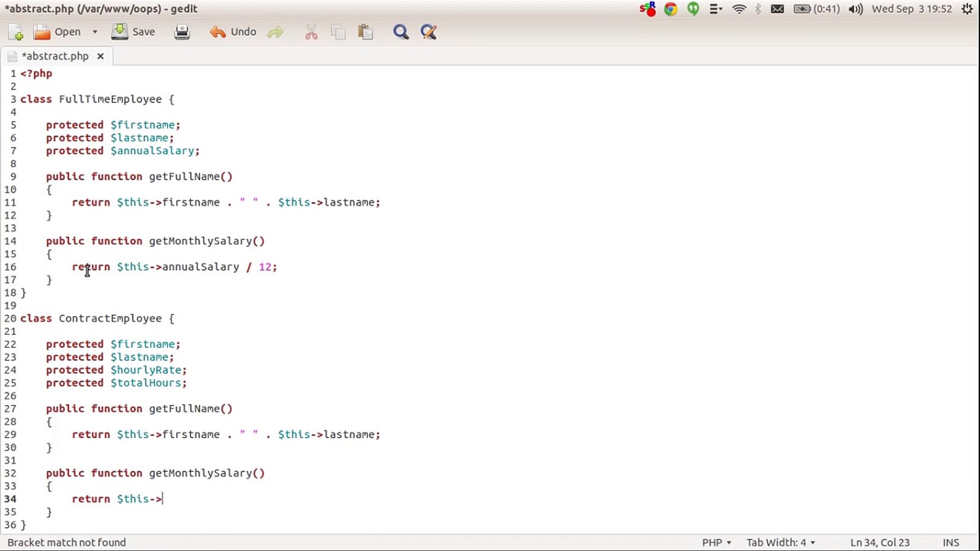Image resolution: width=980 pixels, height=551 pixels.
Task: Click the Open file button
Action: [x=57, y=32]
